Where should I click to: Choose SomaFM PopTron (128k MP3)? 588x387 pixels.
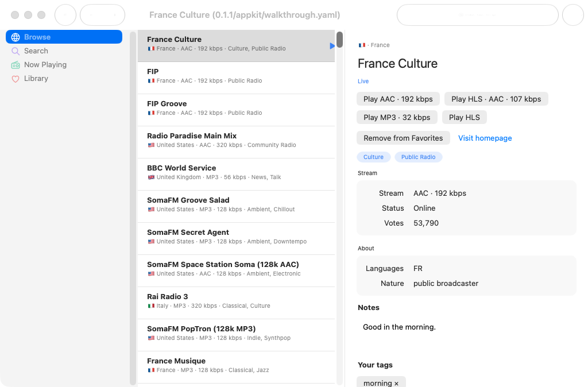(236, 336)
